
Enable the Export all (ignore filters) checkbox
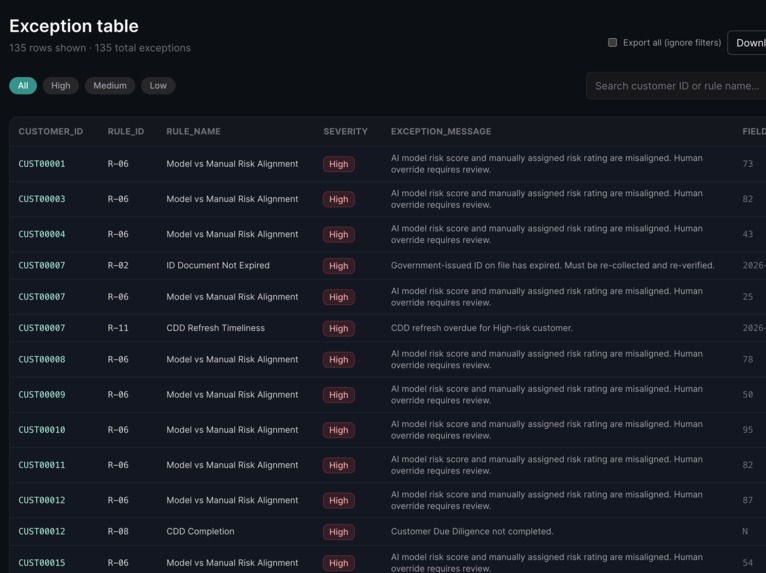coord(612,42)
